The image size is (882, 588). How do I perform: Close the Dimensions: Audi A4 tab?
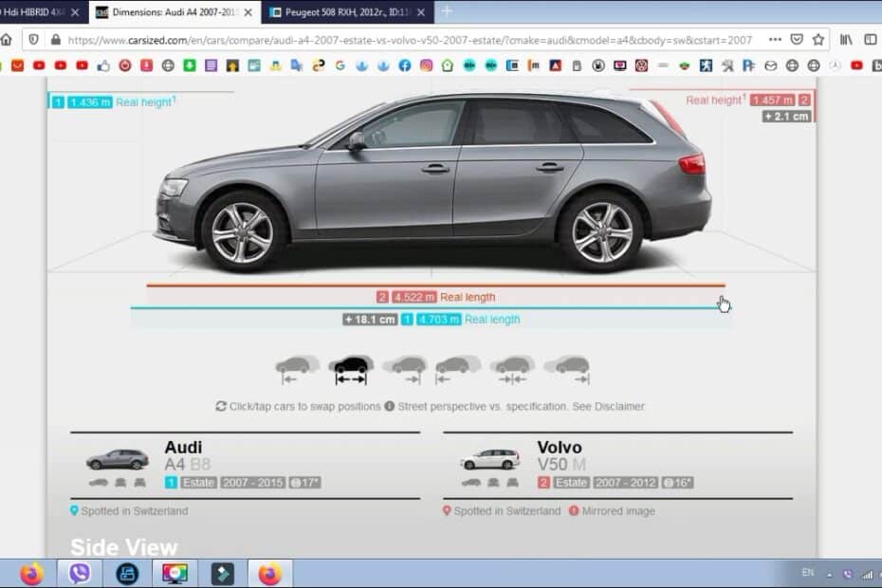[x=248, y=12]
